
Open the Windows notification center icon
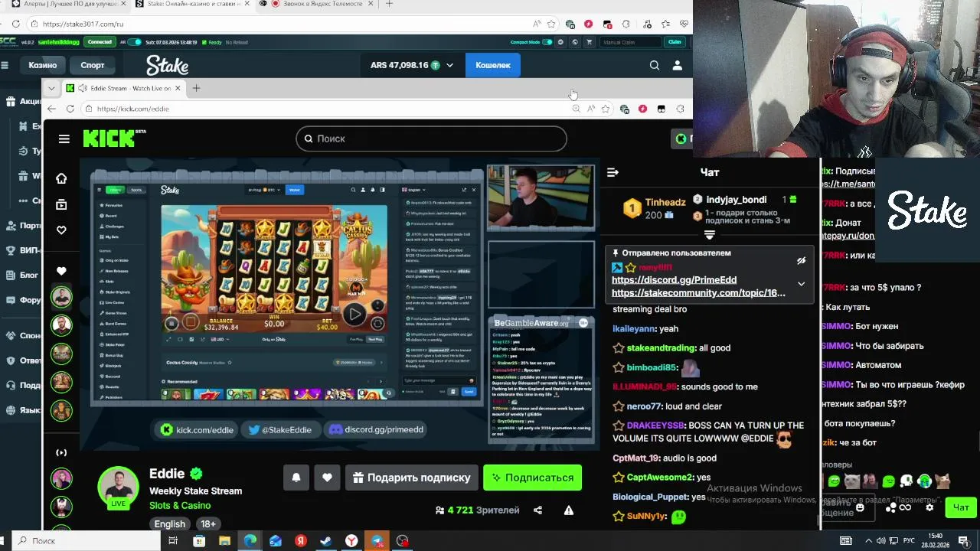coord(963,541)
